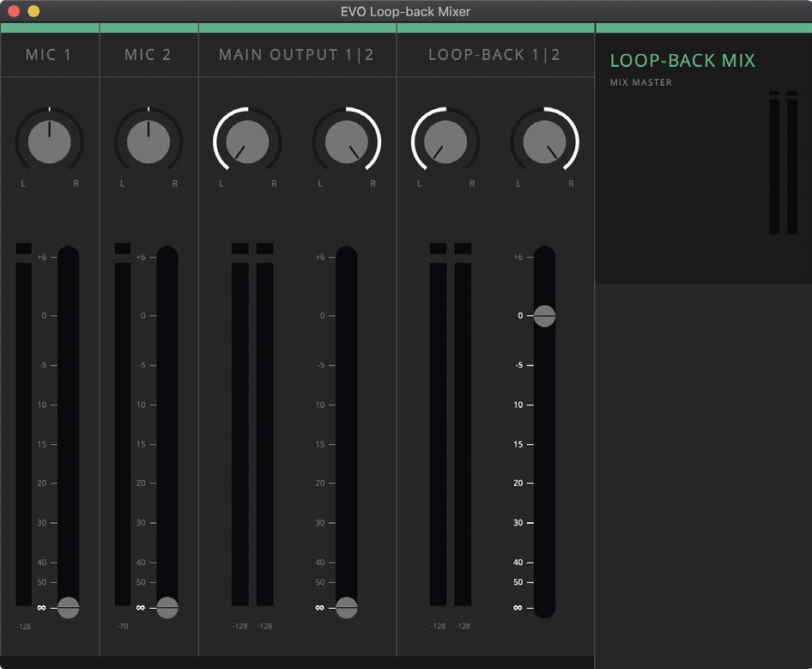This screenshot has width=812, height=669.
Task: Adjust the Main Output right channel pan knob
Action: tap(347, 142)
